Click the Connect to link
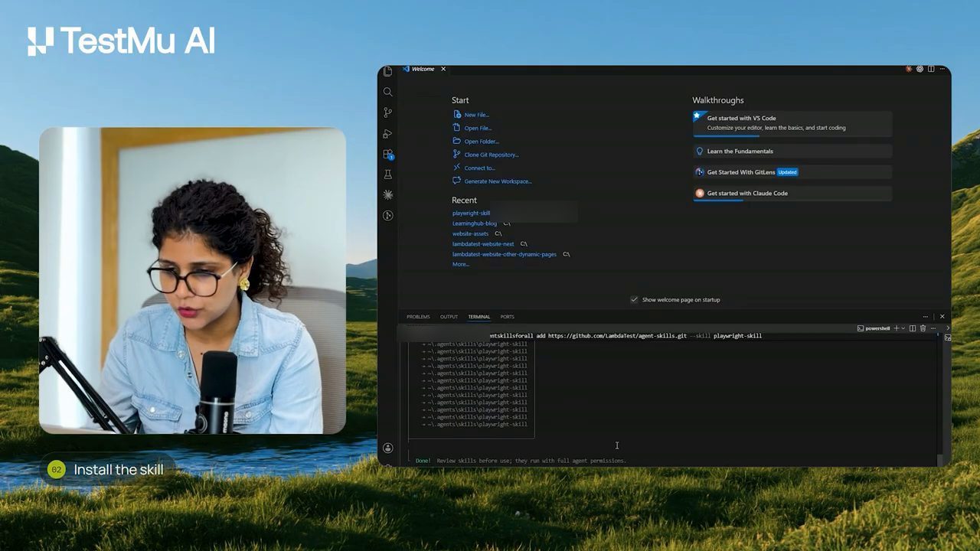 pos(474,168)
